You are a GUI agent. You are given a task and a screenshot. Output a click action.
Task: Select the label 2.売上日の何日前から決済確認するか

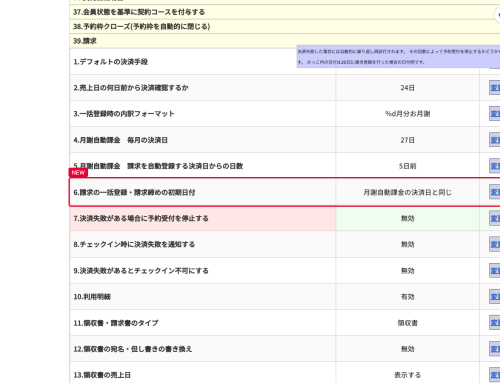131,88
